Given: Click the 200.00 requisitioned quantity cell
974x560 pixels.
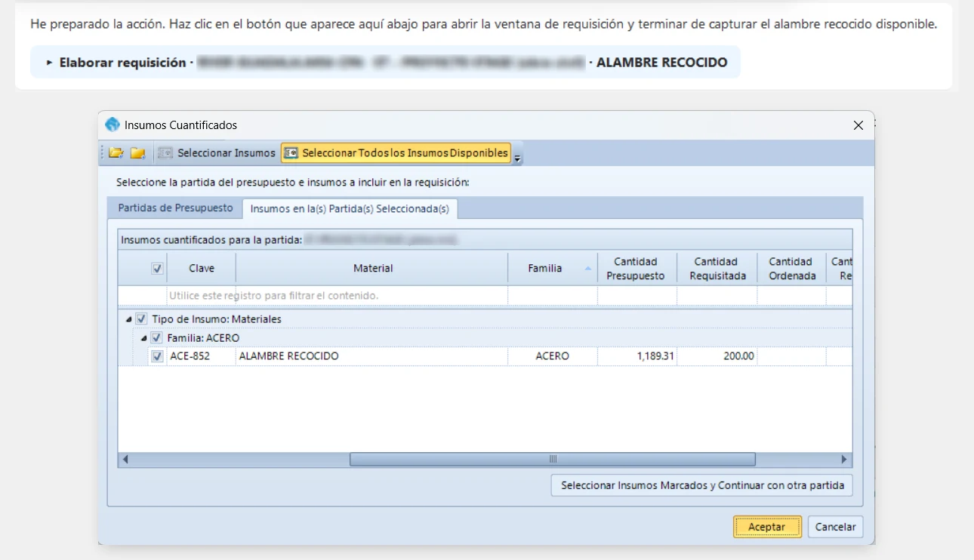Looking at the screenshot, I should tap(717, 356).
